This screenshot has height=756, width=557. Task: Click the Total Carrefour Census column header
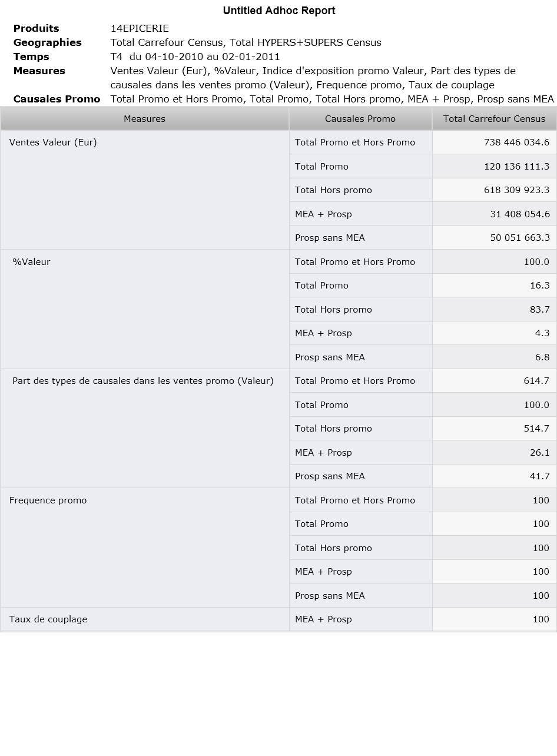(495, 118)
